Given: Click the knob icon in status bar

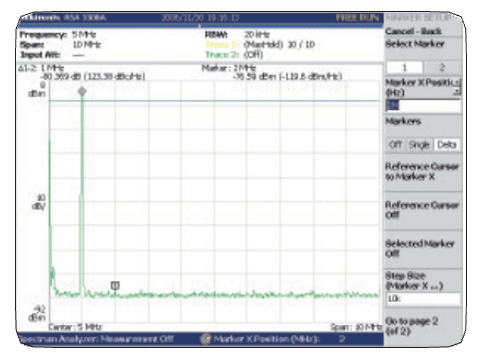Looking at the screenshot, I should coord(206,339).
